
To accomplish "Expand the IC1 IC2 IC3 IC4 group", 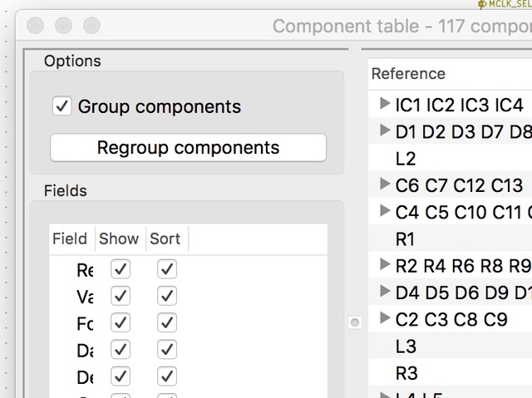I will click(x=384, y=104).
